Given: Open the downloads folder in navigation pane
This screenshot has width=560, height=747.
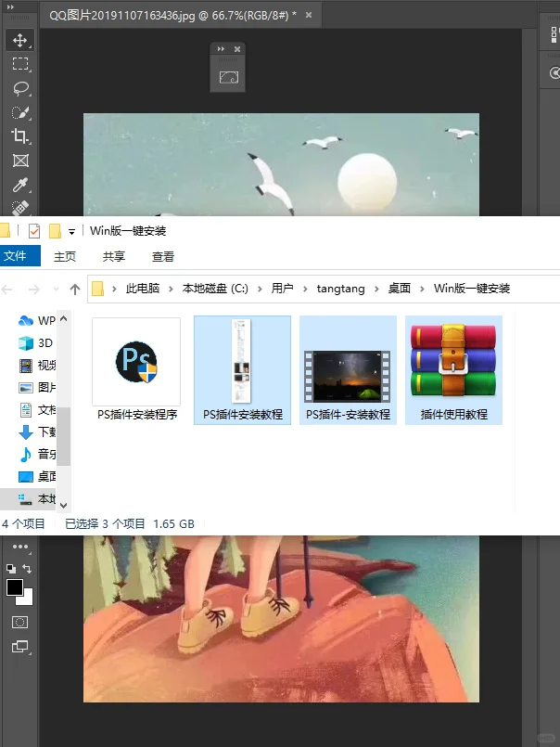Looking at the screenshot, I should (x=37, y=432).
